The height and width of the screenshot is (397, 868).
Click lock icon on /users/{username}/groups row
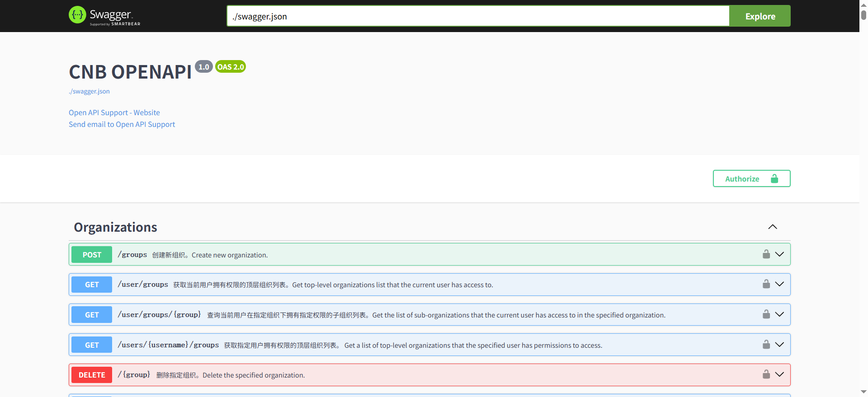point(766,345)
